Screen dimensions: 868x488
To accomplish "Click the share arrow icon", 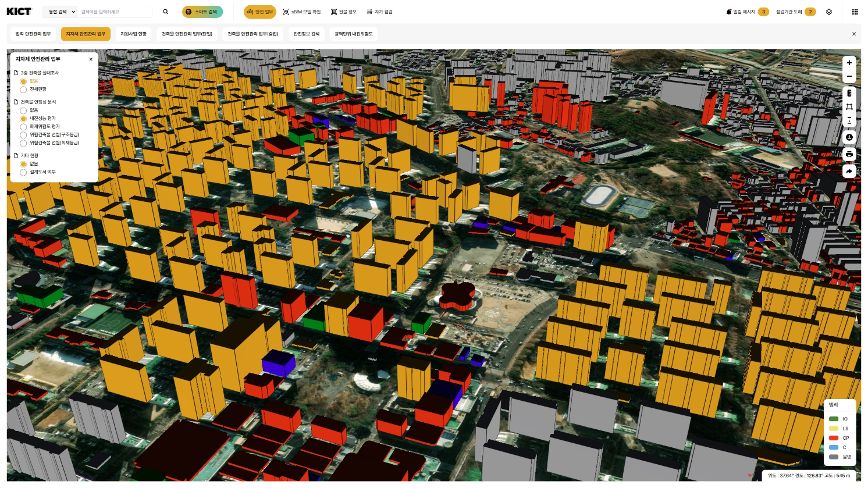I will [x=849, y=171].
